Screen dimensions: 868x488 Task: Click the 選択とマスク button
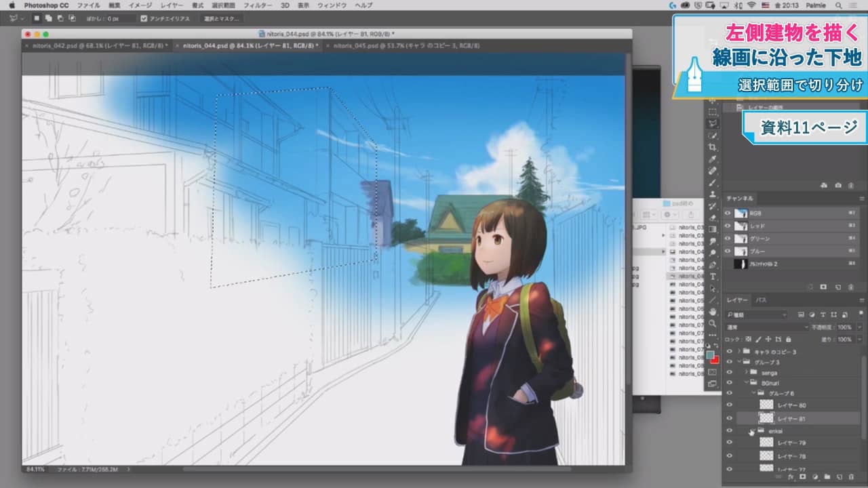221,18
